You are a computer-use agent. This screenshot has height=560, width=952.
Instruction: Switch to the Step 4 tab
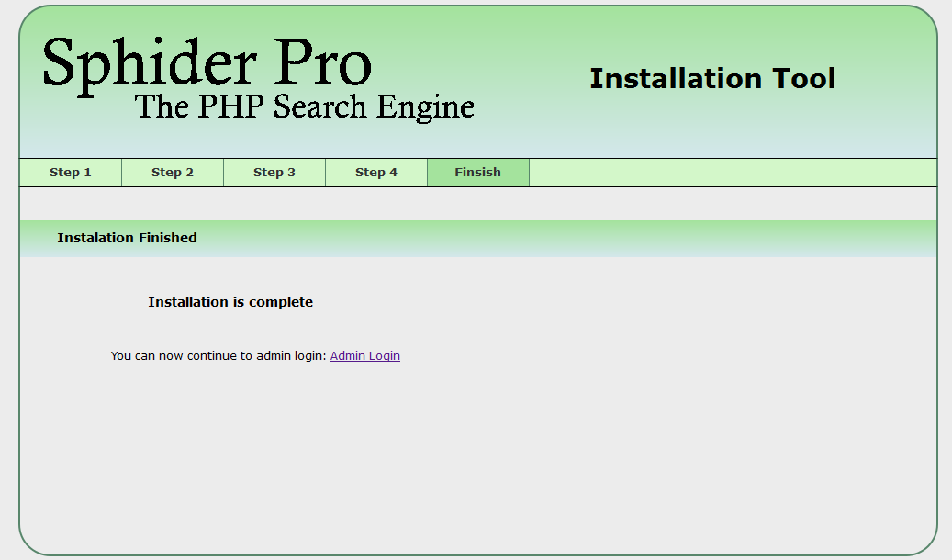pyautogui.click(x=376, y=173)
